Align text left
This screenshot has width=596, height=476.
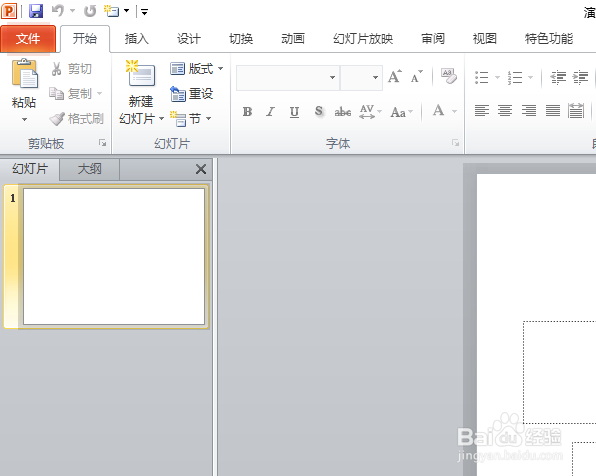(482, 111)
